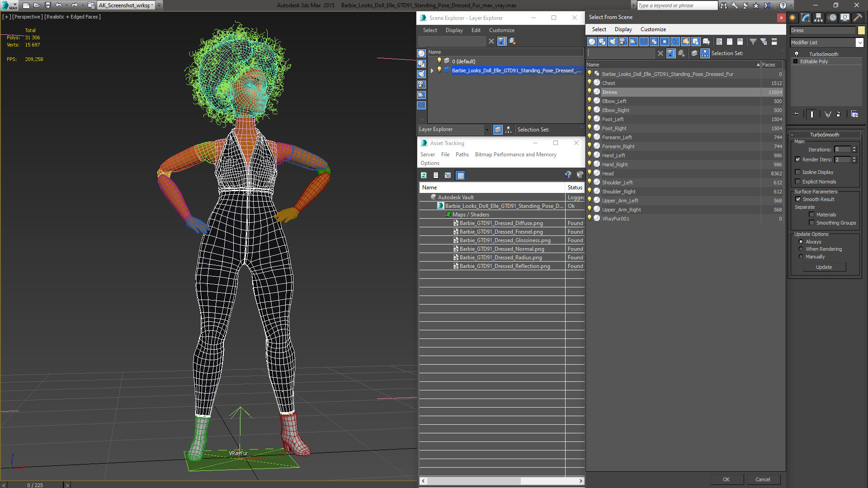Toggle Display Space Warps filter in Select From Scene
Viewport: 868px width, 488px height.
pos(644,42)
